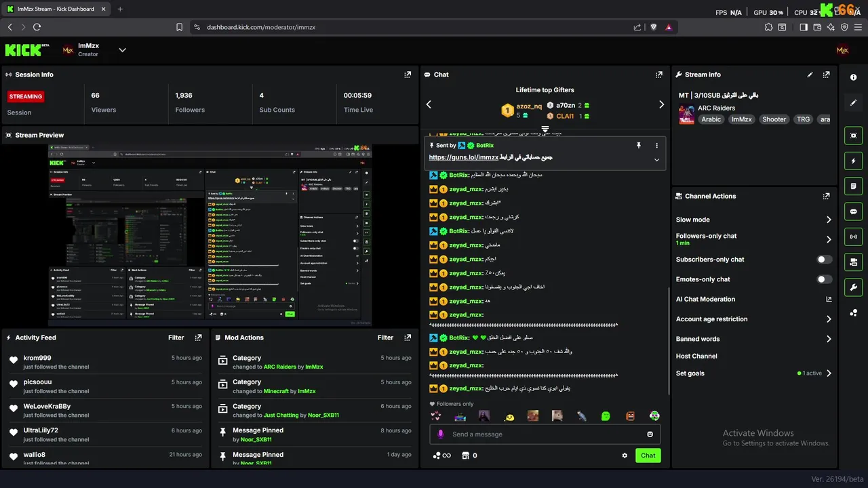Screen dimensions: 868x488
Task: Toggle the channel actions sidebar icon
Action: pos(854,262)
